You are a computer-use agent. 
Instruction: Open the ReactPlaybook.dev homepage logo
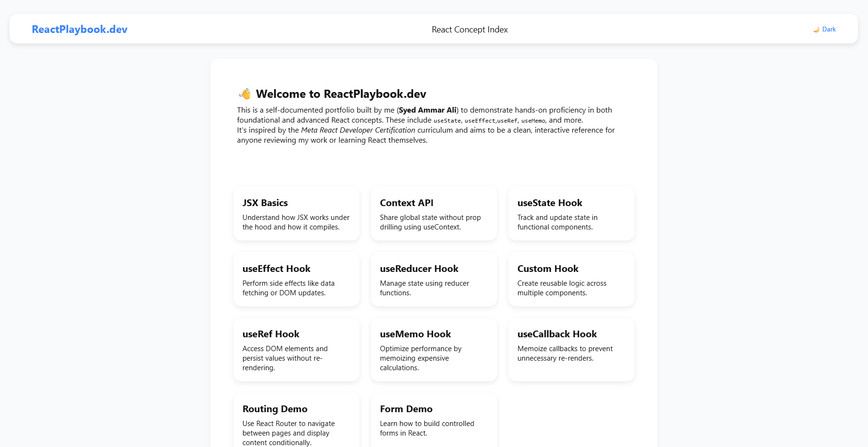[x=79, y=29]
